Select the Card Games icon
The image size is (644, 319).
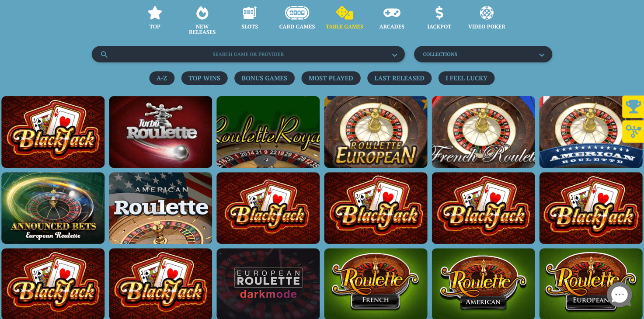[297, 13]
